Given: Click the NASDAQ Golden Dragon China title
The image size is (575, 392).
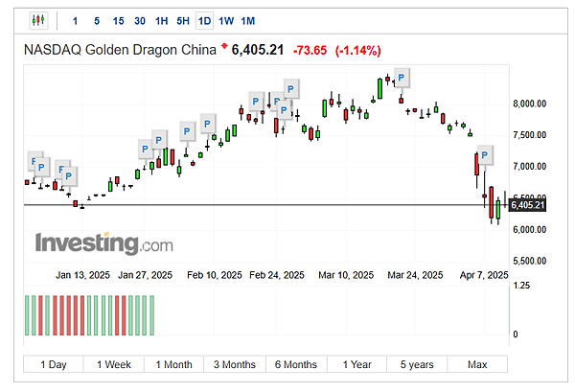Looking at the screenshot, I should click(x=120, y=50).
